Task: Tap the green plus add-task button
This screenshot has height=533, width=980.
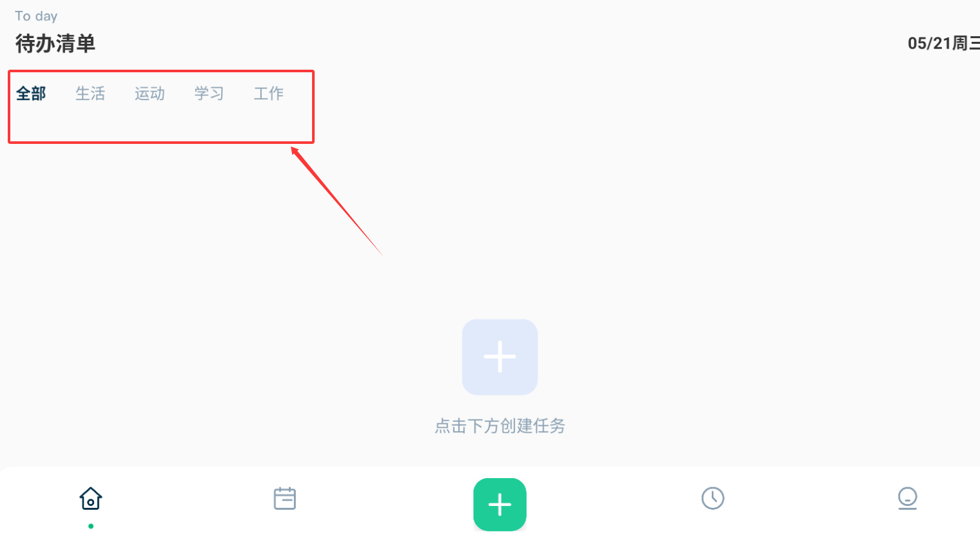Action: coord(500,505)
